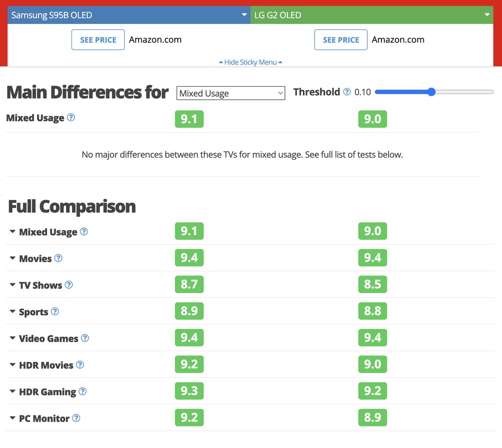Expand the Video Games comparison row
The height and width of the screenshot is (448, 502).
[x=13, y=338]
